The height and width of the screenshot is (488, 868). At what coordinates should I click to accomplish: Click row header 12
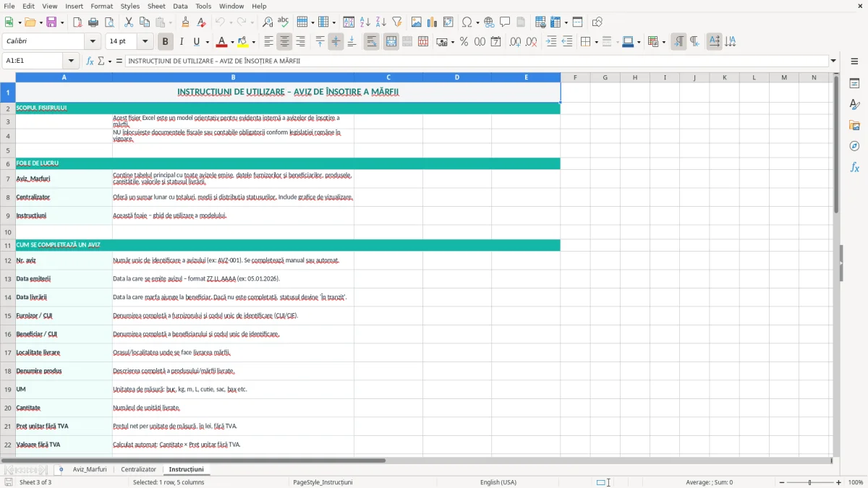(8, 260)
